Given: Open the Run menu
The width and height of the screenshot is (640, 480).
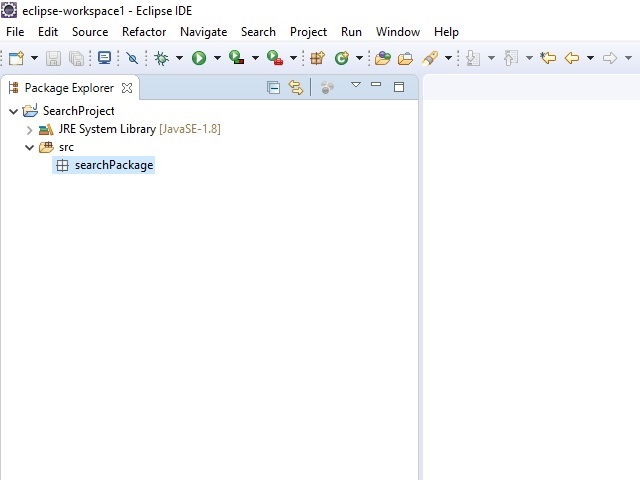Looking at the screenshot, I should coord(351,32).
